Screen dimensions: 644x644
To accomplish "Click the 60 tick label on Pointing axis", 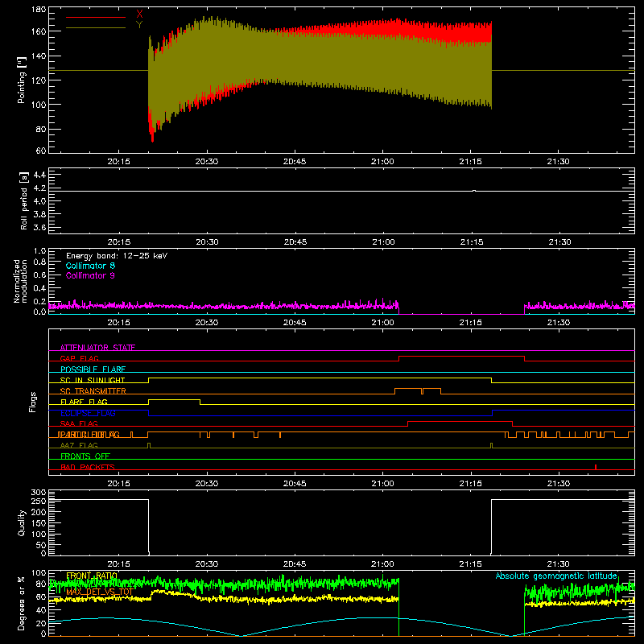I will [41, 151].
